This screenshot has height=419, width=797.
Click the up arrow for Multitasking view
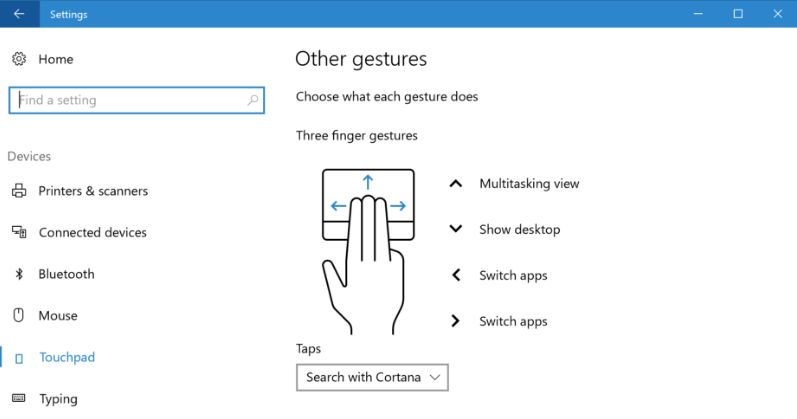[x=456, y=183]
